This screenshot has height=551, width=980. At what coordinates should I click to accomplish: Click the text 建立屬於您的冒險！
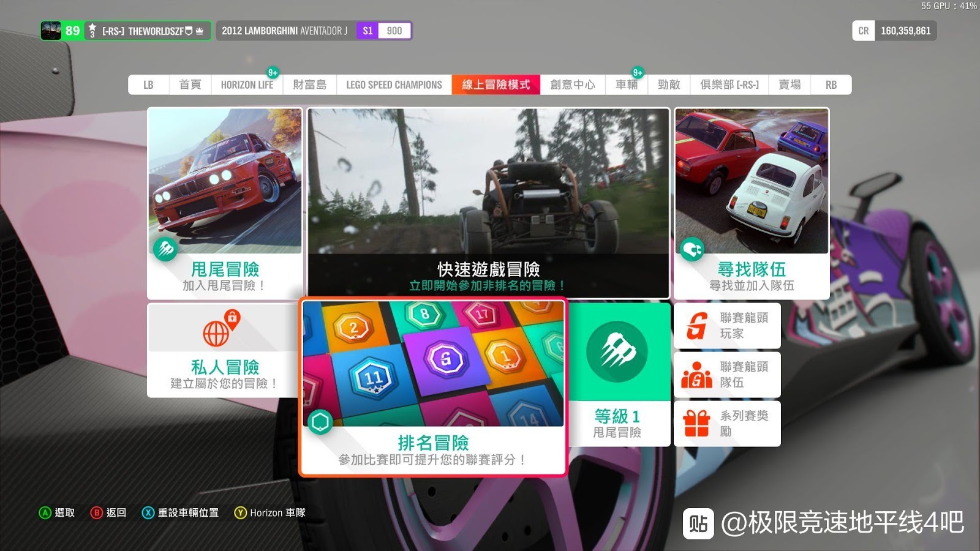click(225, 383)
